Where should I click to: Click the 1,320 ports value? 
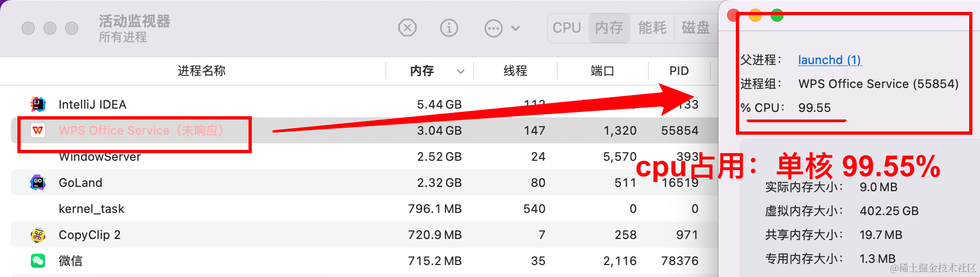tap(620, 130)
